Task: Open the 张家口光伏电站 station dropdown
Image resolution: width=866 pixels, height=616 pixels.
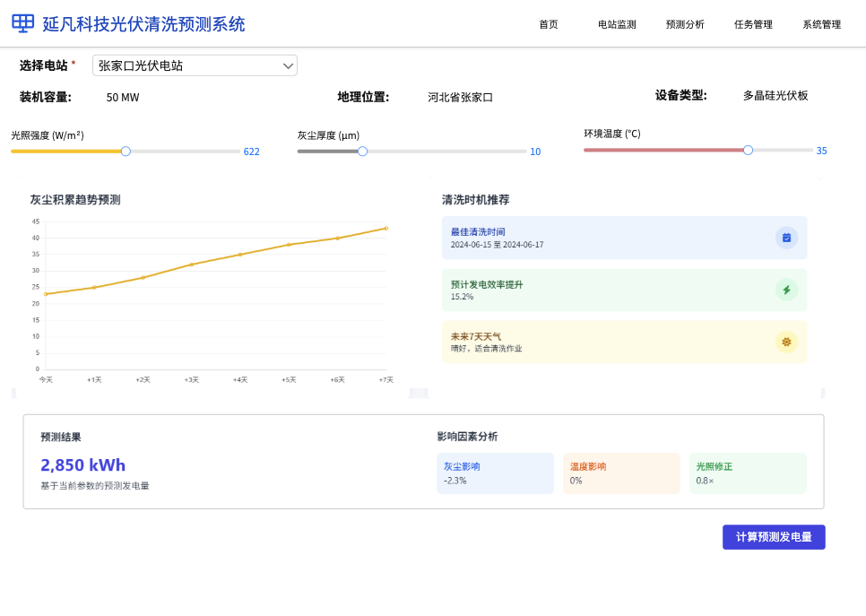Action: click(195, 65)
